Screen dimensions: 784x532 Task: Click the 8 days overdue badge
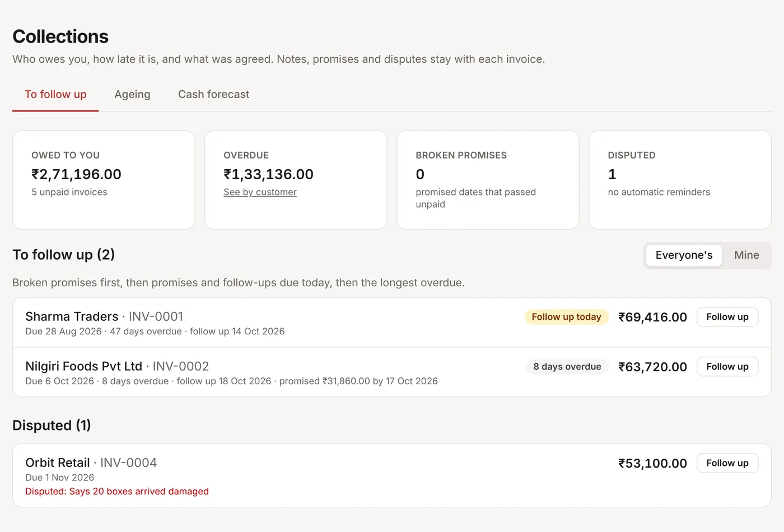click(x=567, y=367)
